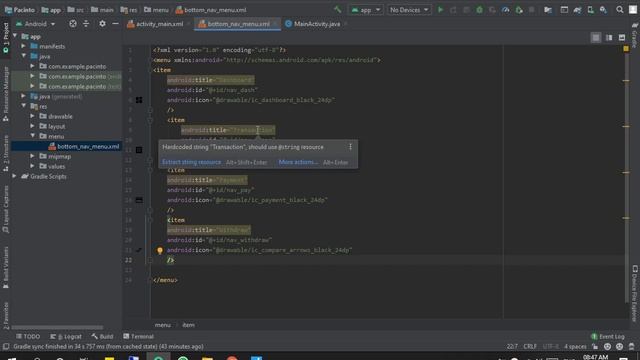Click the Project panel horizontal scrollbar
640x360 pixels.
(58, 327)
